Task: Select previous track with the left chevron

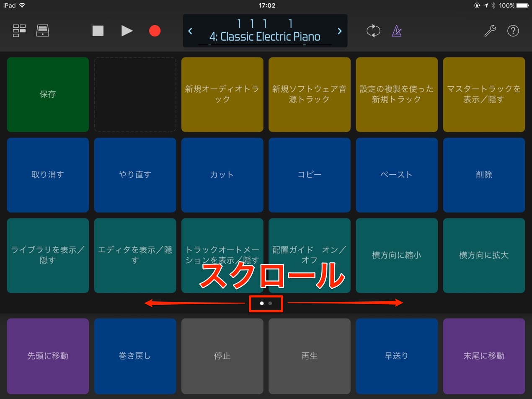Action: [x=190, y=31]
